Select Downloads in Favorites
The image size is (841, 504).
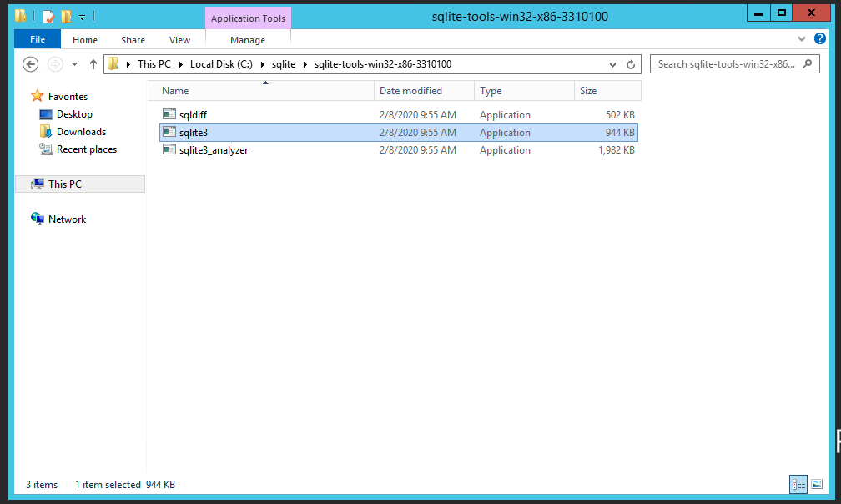[x=82, y=131]
